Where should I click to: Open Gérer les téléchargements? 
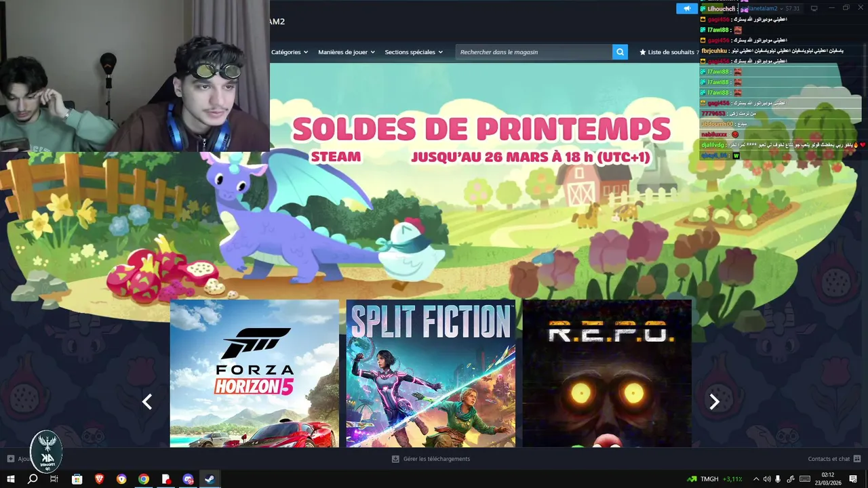(437, 459)
